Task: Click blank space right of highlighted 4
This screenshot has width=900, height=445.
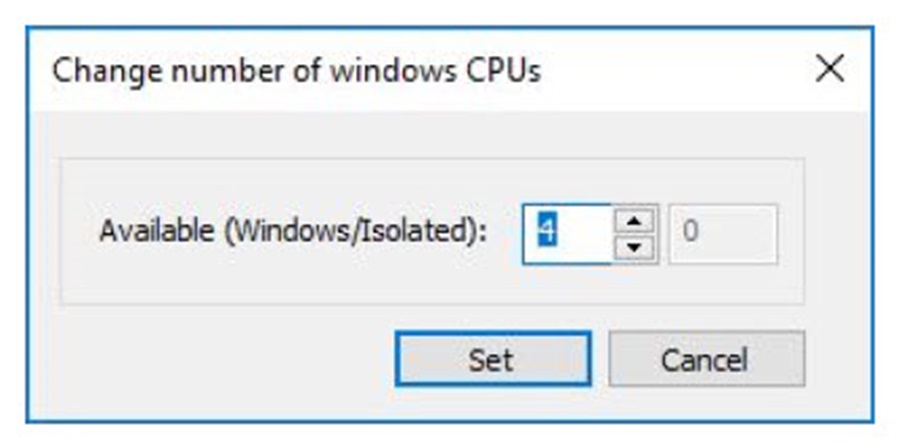Action: pos(585,234)
